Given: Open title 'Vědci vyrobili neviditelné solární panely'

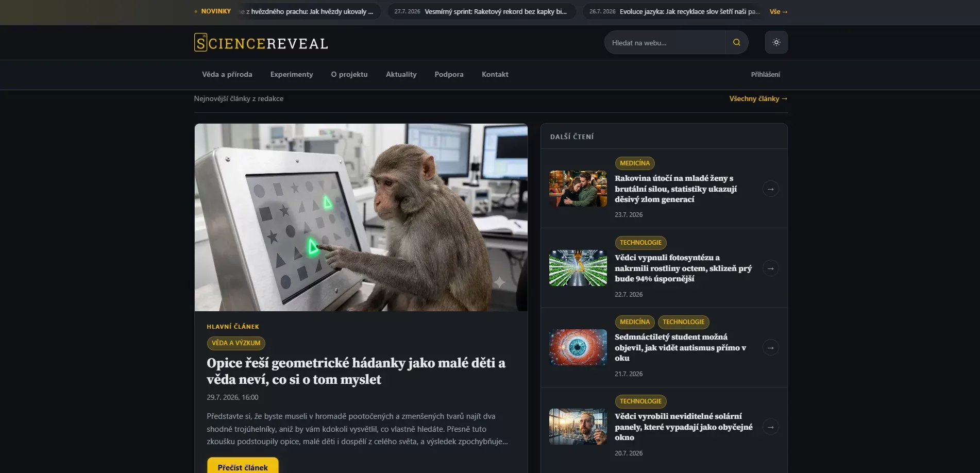Looking at the screenshot, I should pos(683,427).
